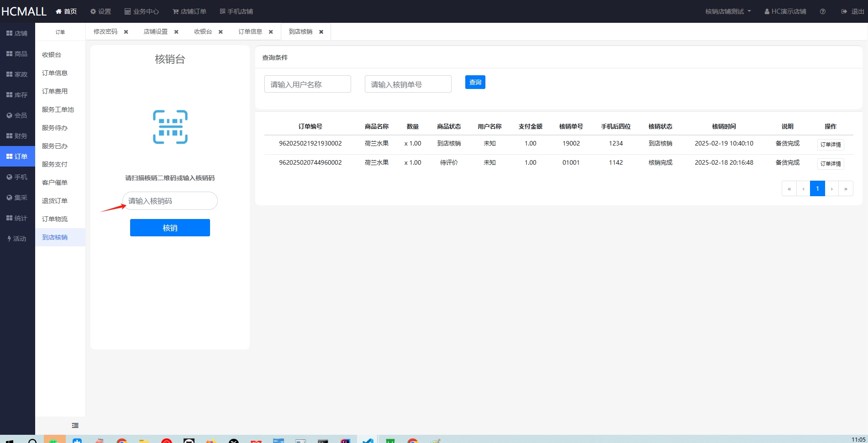
Task: Open 服务工单池 submenu item
Action: click(x=60, y=109)
